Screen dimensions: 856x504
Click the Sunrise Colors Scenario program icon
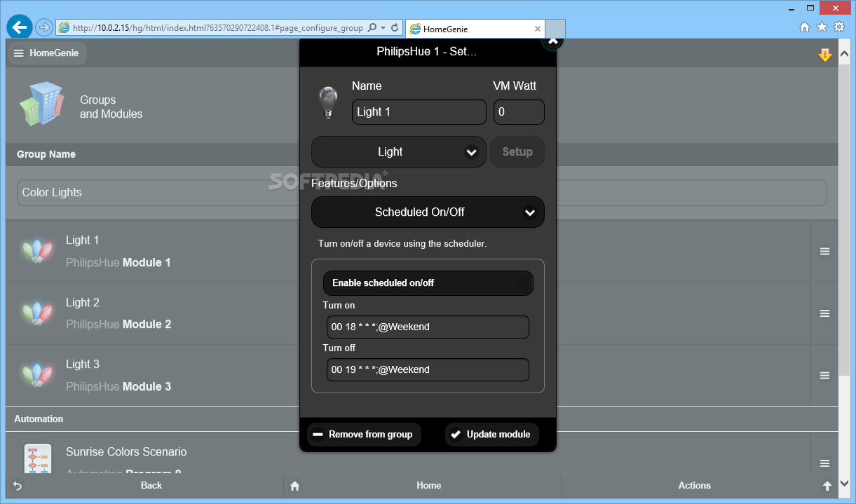(37, 459)
